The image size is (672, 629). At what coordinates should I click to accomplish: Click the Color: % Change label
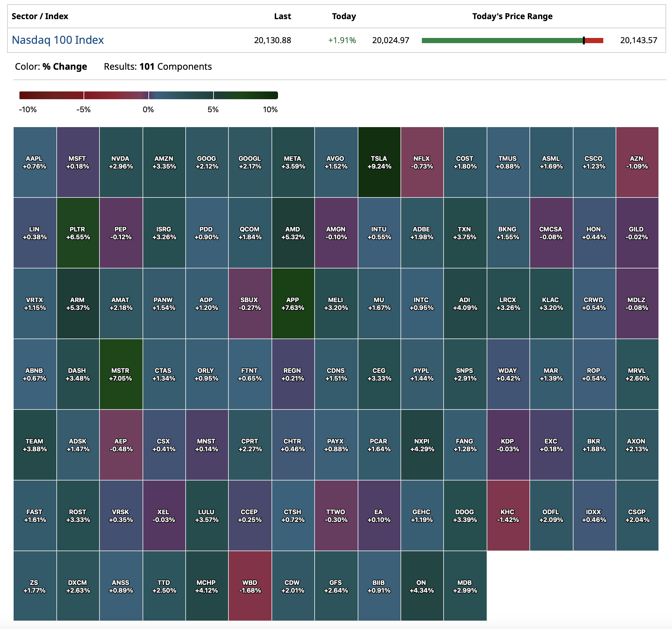pos(51,66)
